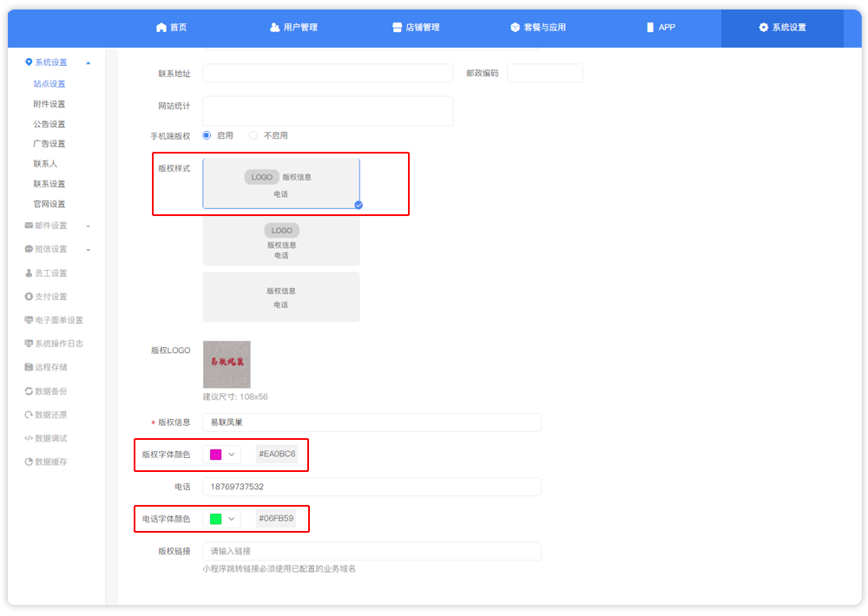Go to 联系设置 in the sidebar
This screenshot has width=868, height=616.
point(49,184)
